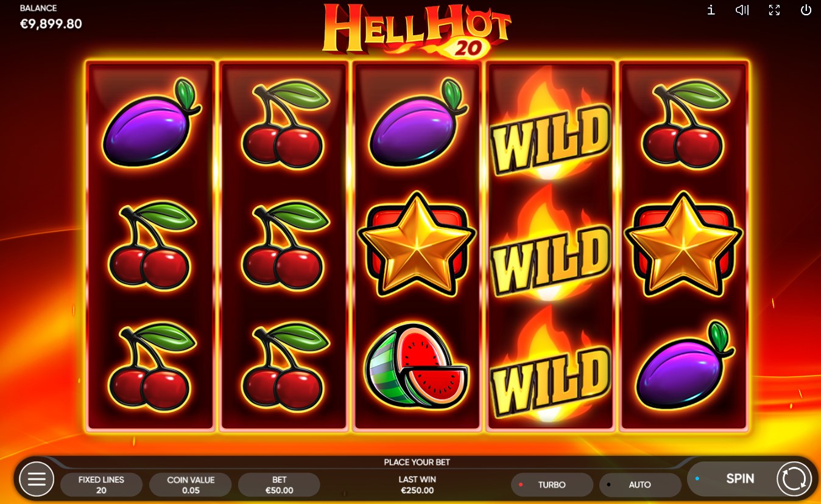Image resolution: width=821 pixels, height=504 pixels.
Task: Click the watermelon symbol
Action: (x=416, y=366)
